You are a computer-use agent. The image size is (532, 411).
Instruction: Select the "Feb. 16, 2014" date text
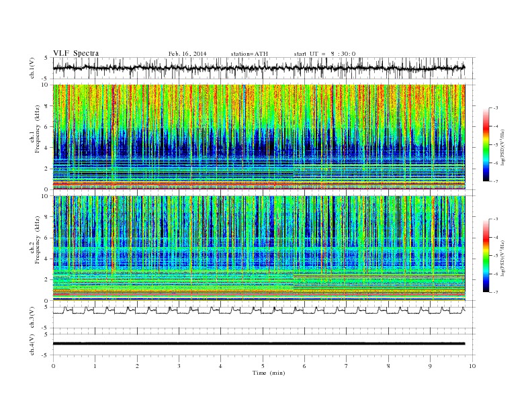click(187, 54)
